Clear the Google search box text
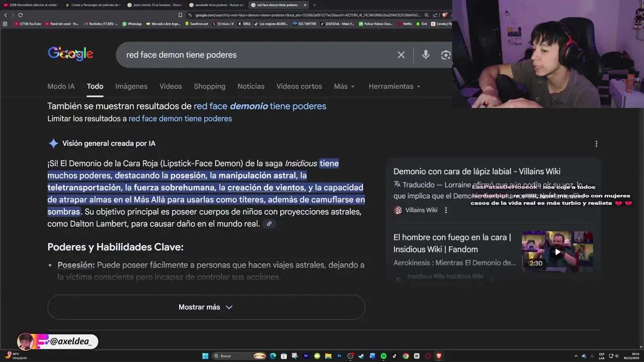 pyautogui.click(x=401, y=55)
